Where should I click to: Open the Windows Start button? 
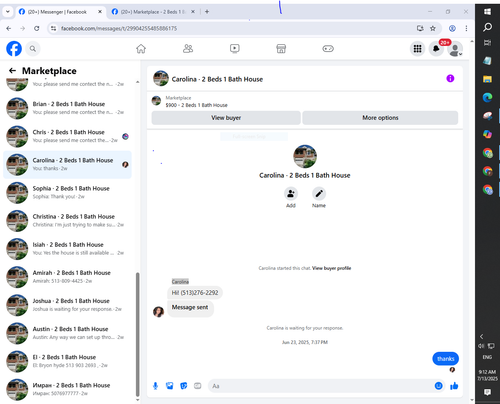click(487, 12)
